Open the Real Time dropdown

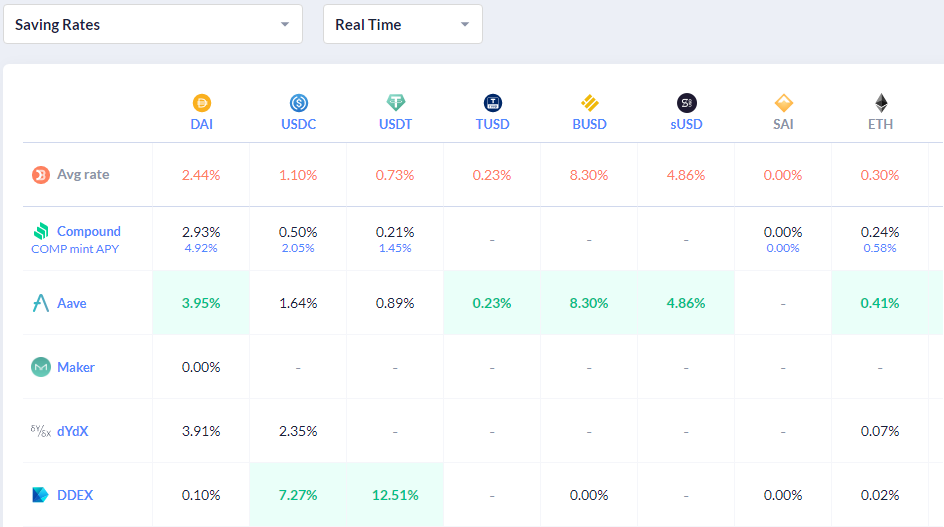click(403, 24)
